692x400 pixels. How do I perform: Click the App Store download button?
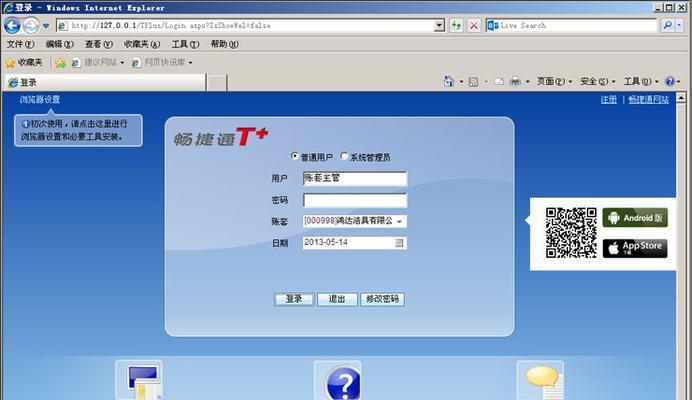635,248
